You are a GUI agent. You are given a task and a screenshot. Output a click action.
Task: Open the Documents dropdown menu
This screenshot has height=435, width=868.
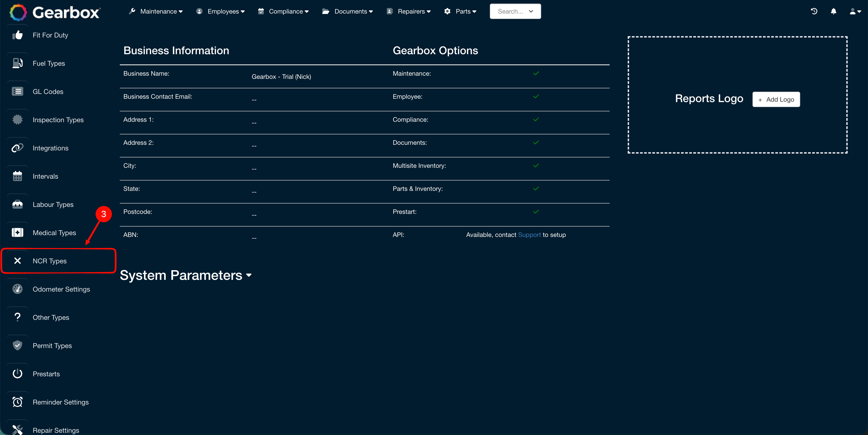pyautogui.click(x=348, y=12)
